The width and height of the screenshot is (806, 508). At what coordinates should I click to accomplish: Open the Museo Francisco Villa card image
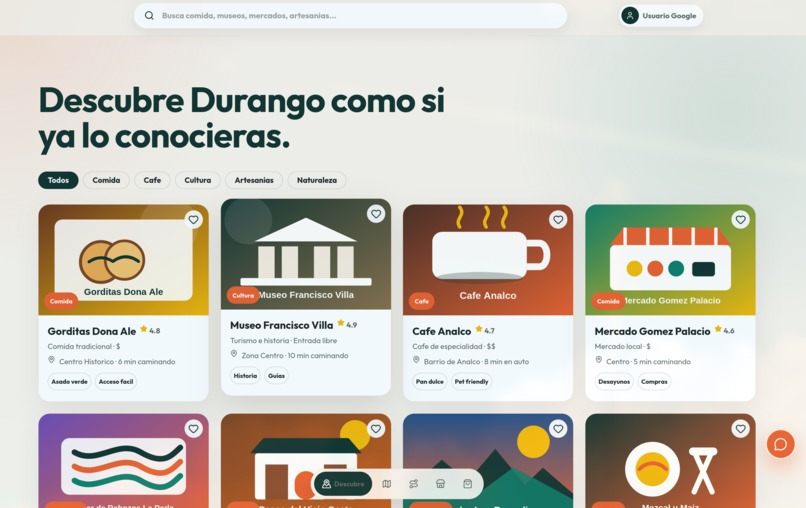(x=306, y=254)
